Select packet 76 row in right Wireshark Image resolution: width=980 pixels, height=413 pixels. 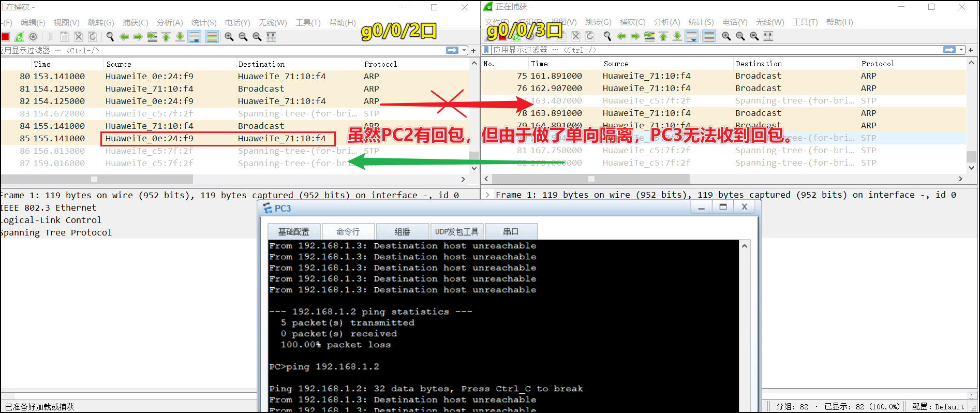click(724, 88)
